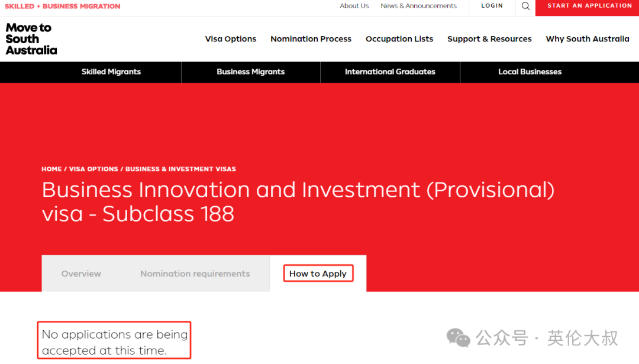Select the International Graduates section
Viewport: 639px width, 364px height.
coord(390,72)
